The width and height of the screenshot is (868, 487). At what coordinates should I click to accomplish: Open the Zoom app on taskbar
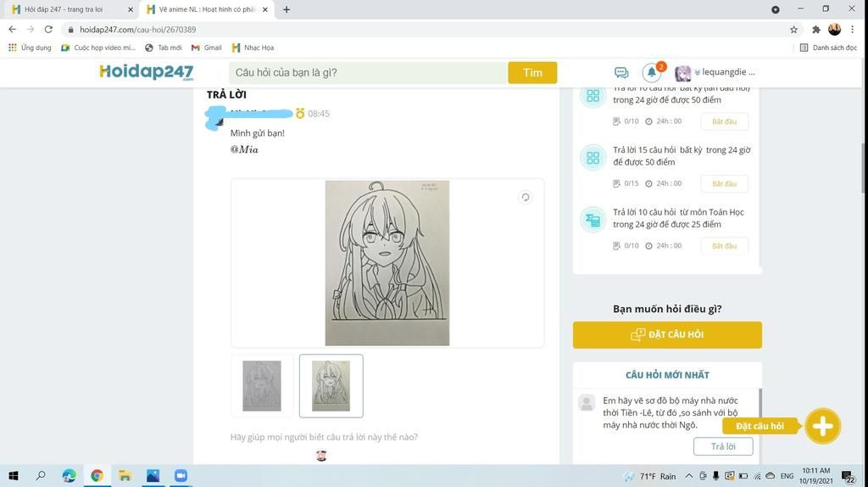pos(181,475)
